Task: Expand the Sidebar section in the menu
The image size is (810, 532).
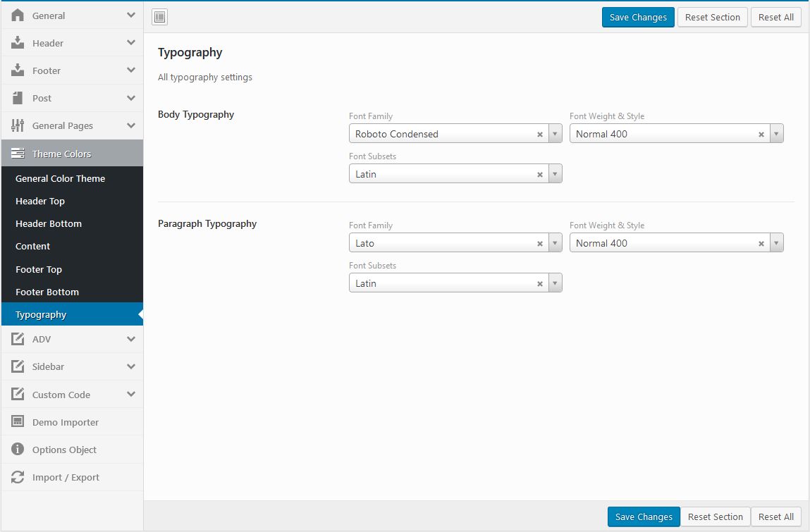Action: pyautogui.click(x=131, y=366)
